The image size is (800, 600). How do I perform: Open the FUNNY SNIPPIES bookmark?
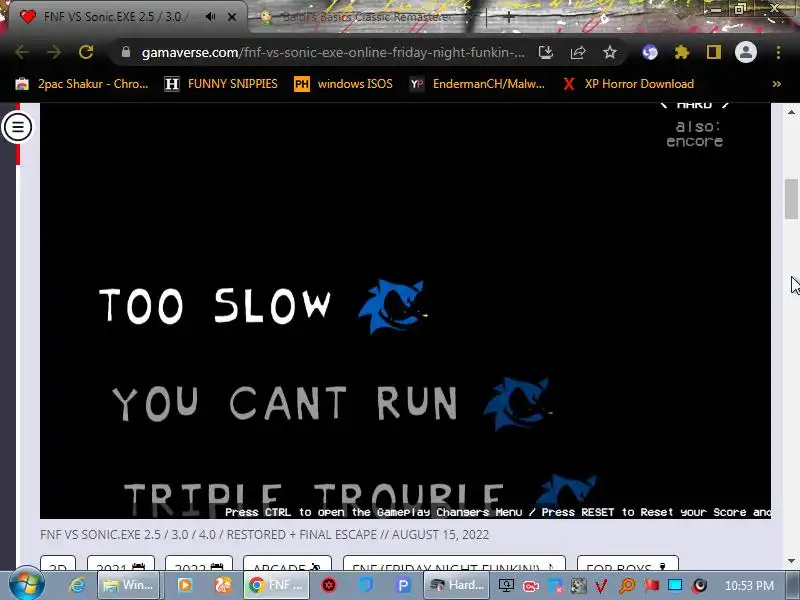[221, 84]
